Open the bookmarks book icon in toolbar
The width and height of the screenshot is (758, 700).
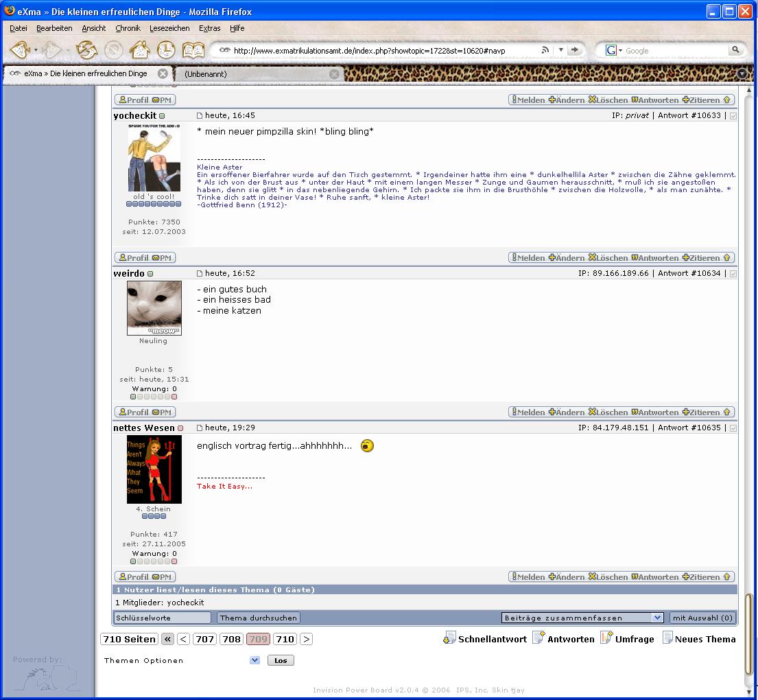click(193, 50)
